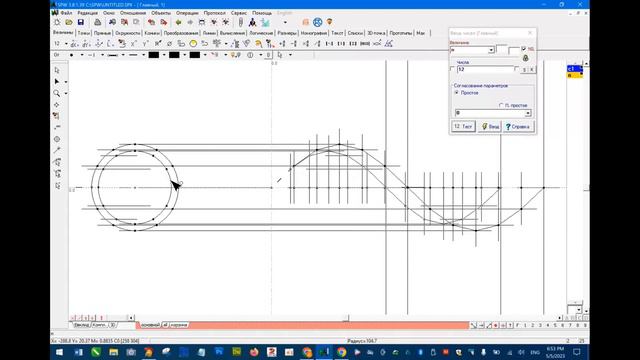Switch to the Текст tab
Screen dimensions: 640x360
[x=337, y=33]
